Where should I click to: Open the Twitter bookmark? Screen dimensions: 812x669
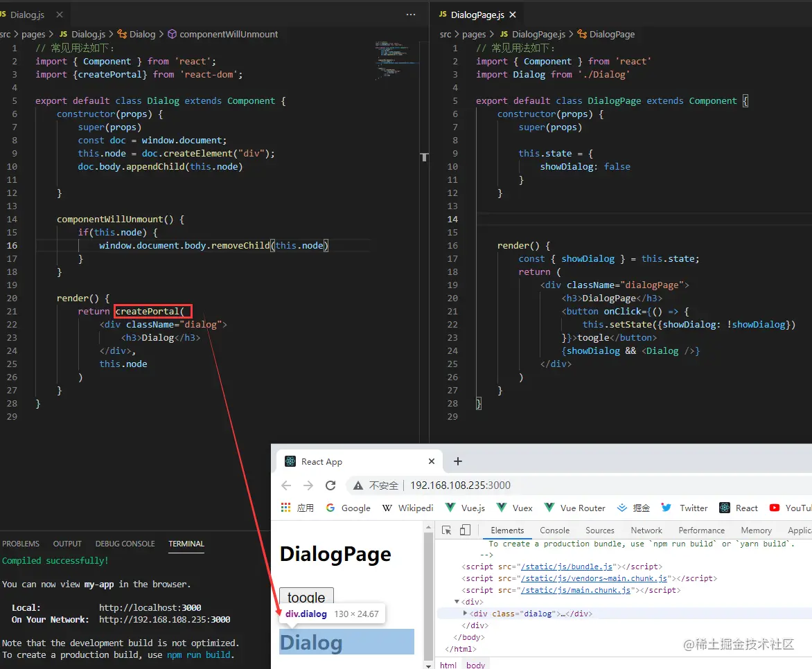(x=684, y=508)
